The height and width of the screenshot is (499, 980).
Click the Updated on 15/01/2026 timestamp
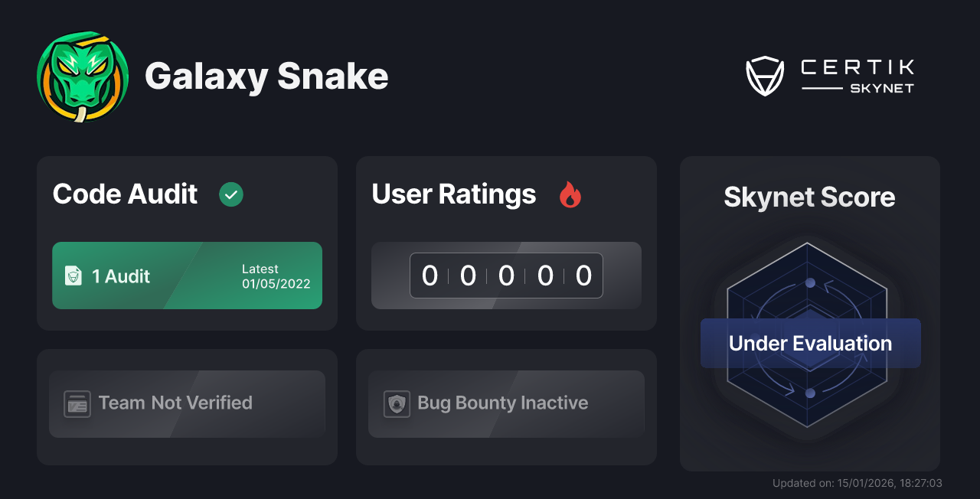857,483
